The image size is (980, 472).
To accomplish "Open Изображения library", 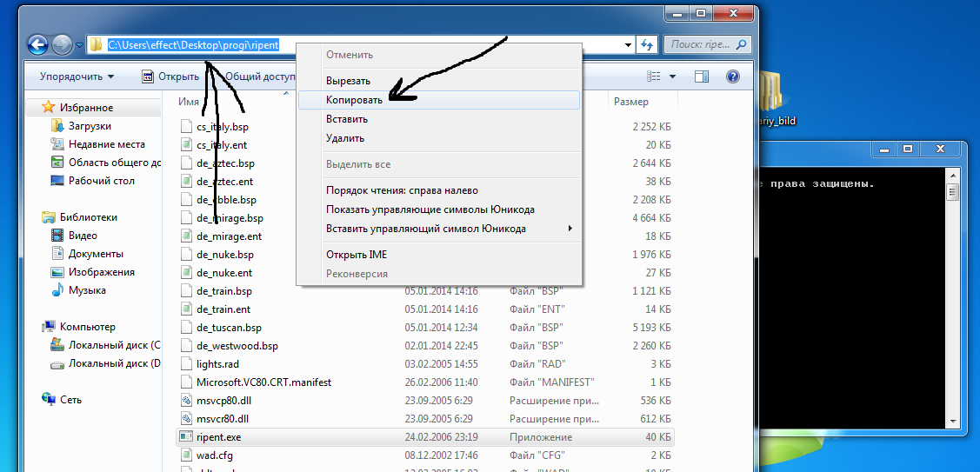I will click(92, 272).
